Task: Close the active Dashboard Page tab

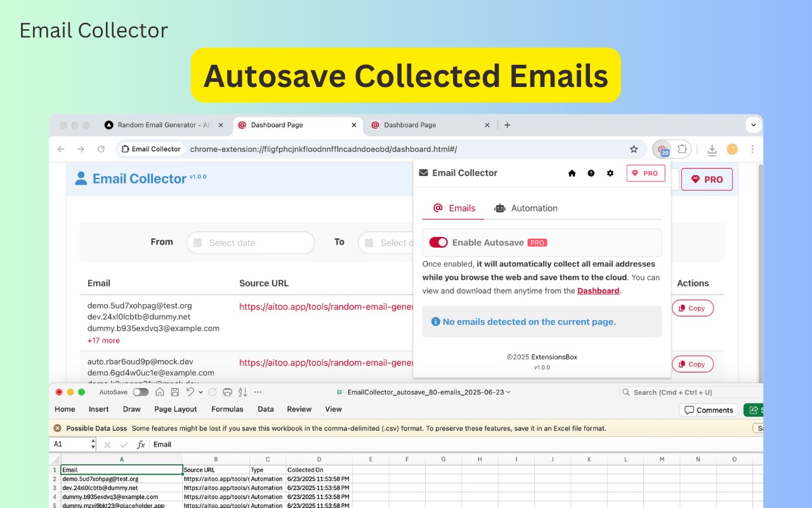Action: point(354,125)
